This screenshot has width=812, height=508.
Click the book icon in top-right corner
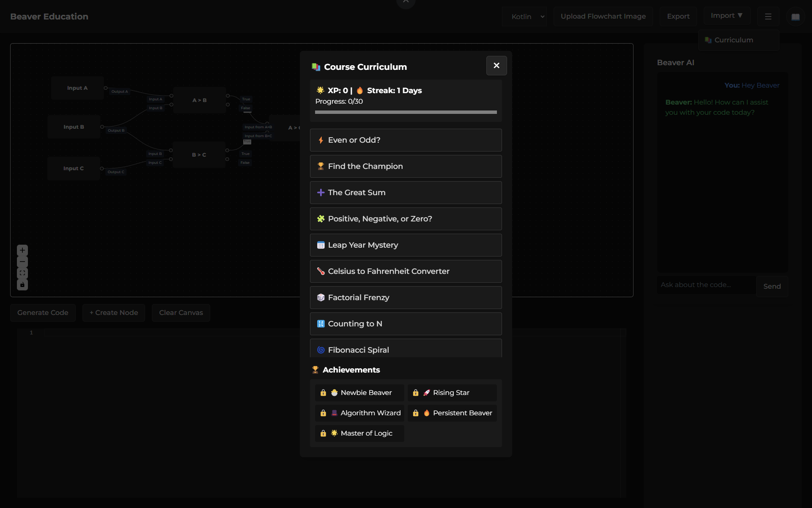click(795, 17)
